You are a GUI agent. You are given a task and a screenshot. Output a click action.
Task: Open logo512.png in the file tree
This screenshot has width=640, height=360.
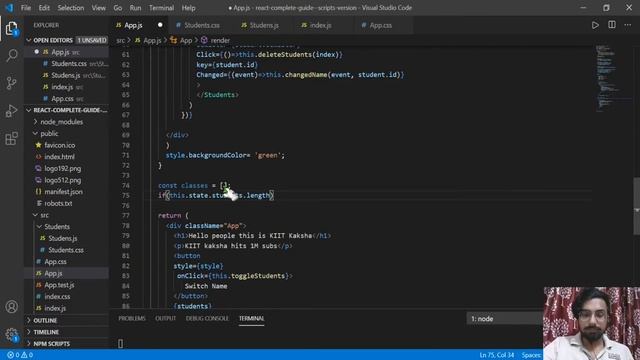pyautogui.click(x=62, y=180)
